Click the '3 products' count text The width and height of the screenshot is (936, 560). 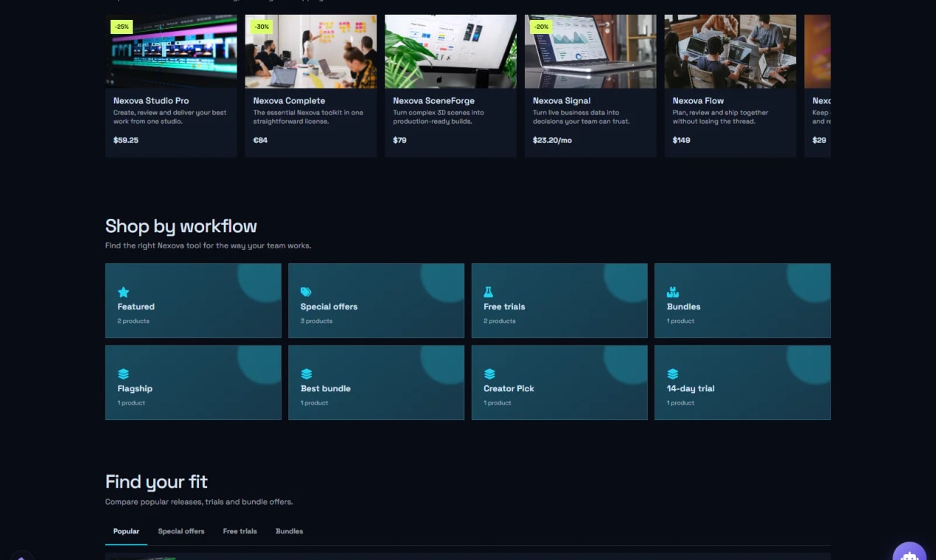tap(316, 321)
